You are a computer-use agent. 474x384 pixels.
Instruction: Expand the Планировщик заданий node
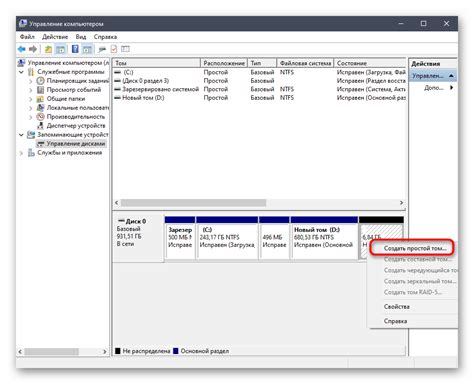(31, 81)
